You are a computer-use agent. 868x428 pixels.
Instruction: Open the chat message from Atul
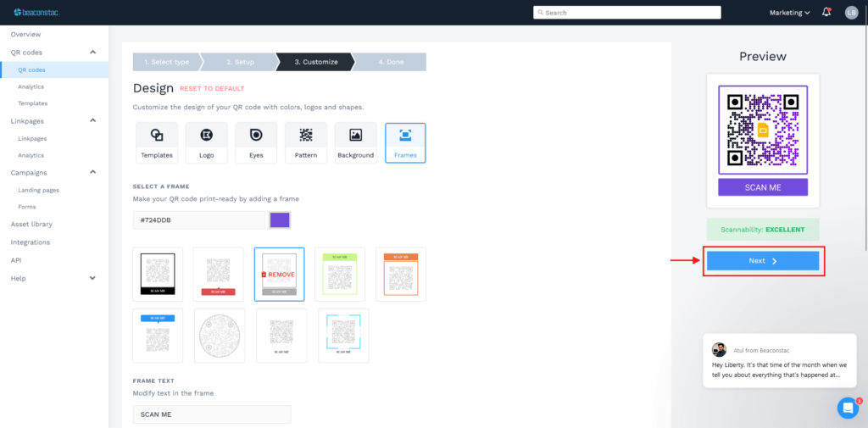(780, 360)
